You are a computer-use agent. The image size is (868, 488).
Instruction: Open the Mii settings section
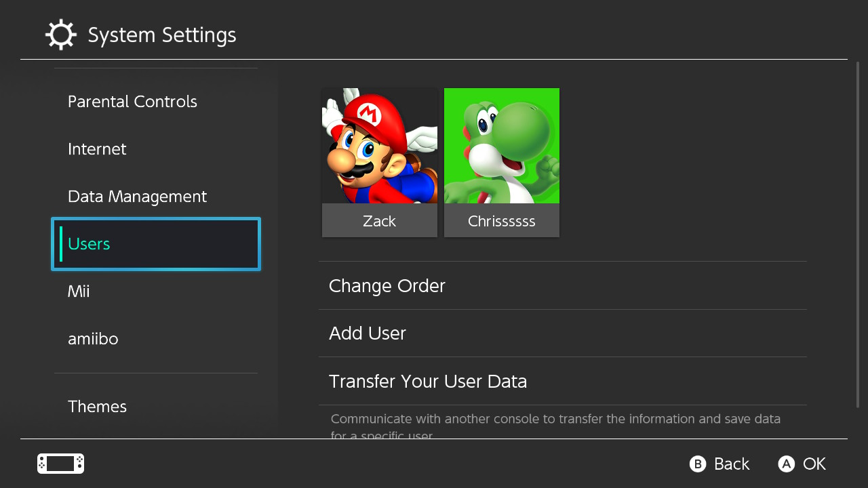(x=79, y=291)
